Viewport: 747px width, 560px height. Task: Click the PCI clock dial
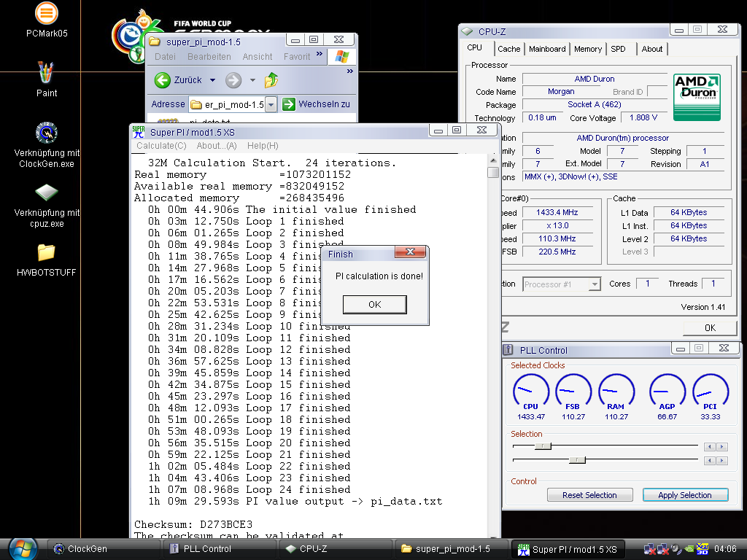point(711,392)
